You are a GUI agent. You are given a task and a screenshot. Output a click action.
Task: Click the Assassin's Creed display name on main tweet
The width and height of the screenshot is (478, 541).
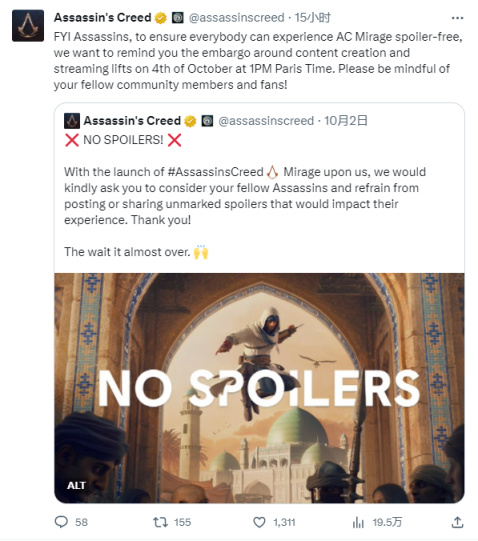tap(103, 18)
